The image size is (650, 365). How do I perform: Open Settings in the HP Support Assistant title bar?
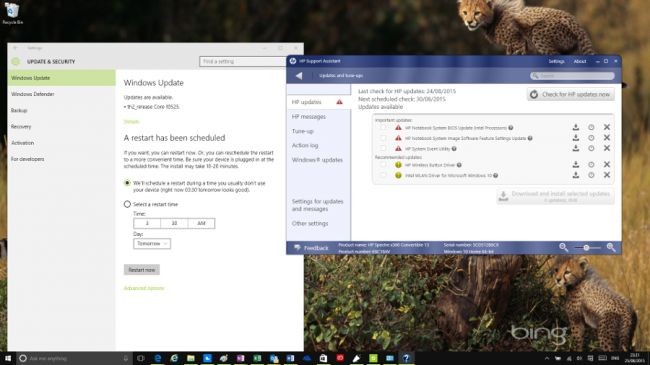[556, 61]
